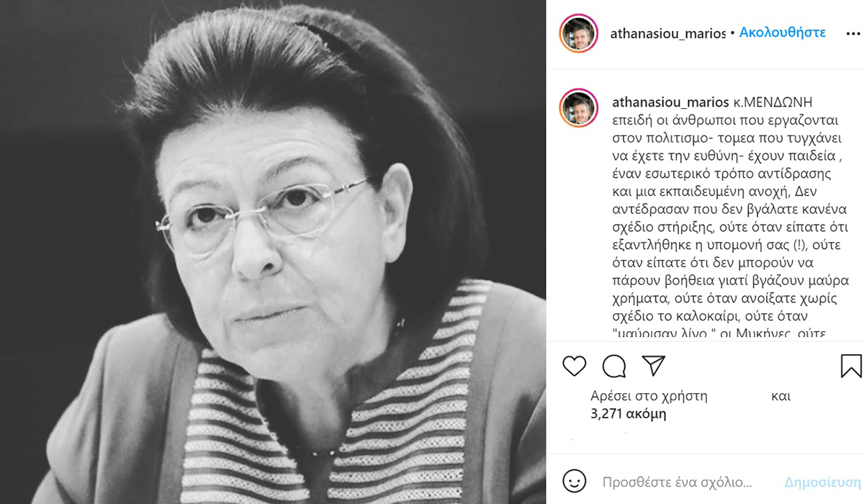Post the comment with Δημοσίευση
864x504 pixels.
(x=822, y=482)
